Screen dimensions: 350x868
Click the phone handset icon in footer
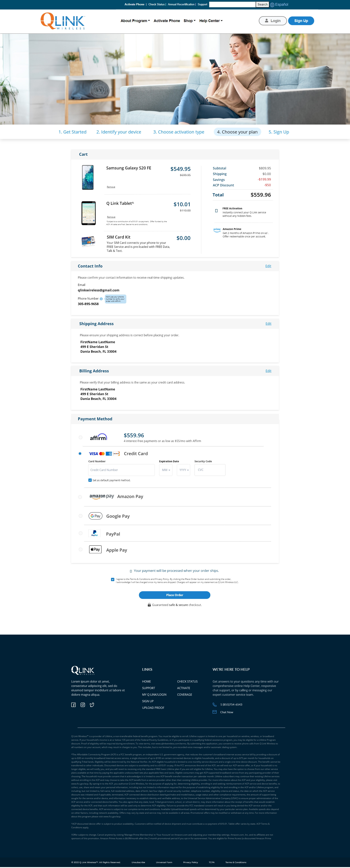[215, 704]
